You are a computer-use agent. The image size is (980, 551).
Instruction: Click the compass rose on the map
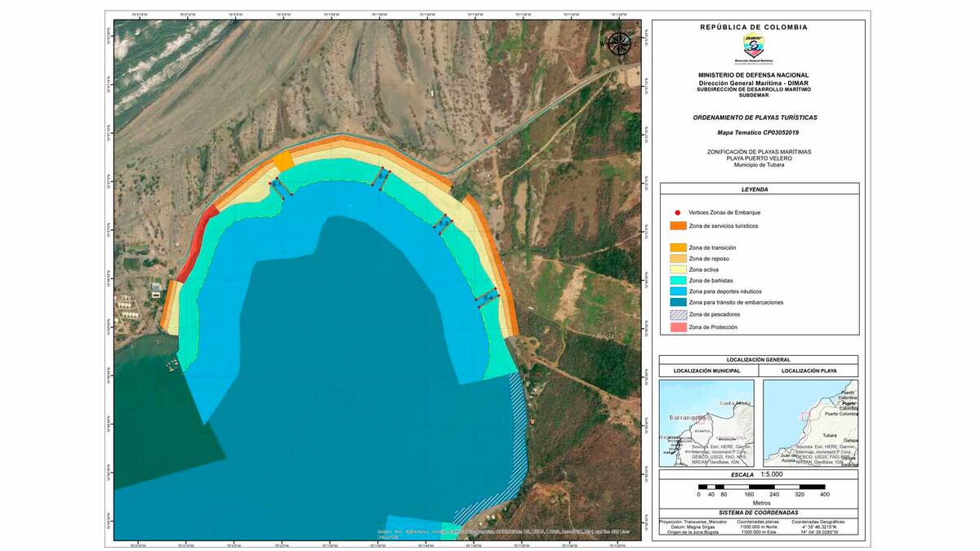click(620, 42)
